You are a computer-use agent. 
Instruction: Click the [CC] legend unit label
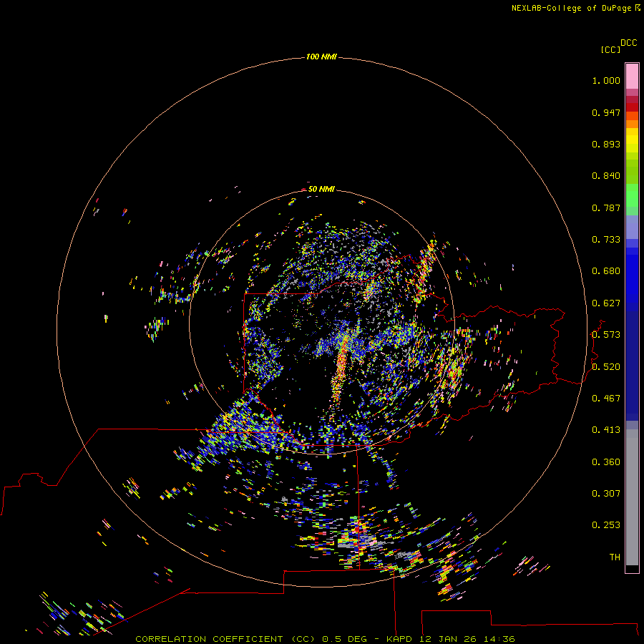coord(610,49)
